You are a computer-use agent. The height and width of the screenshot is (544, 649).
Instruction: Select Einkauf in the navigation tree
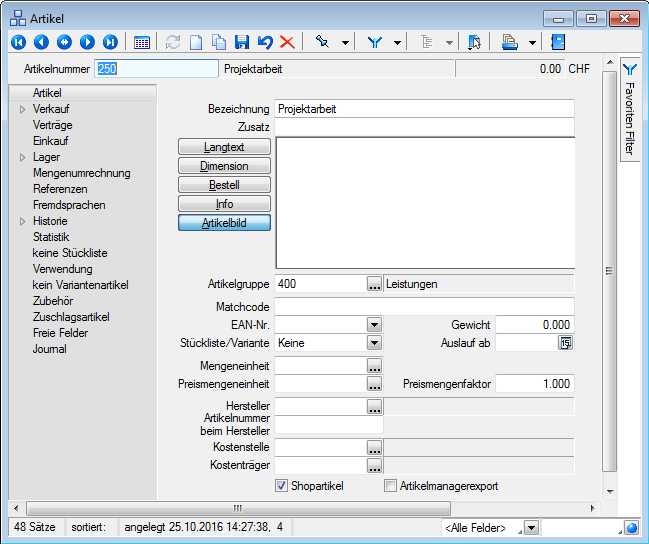tap(50, 141)
